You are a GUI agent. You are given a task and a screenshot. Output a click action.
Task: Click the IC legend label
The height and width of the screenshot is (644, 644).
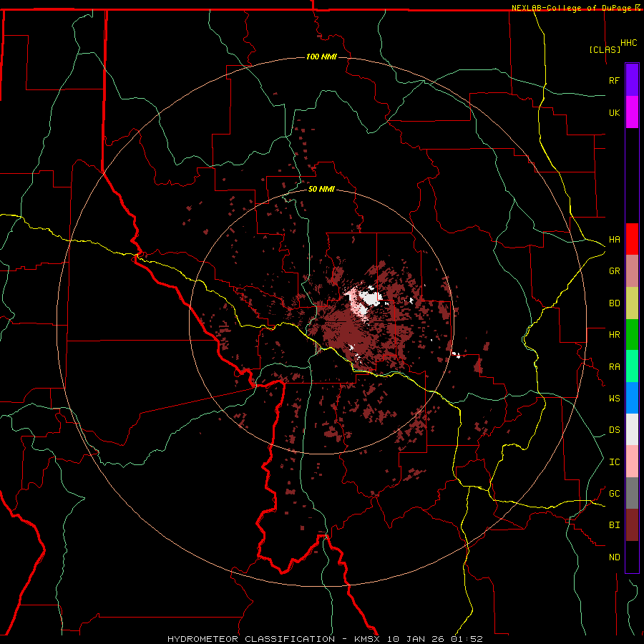[614, 462]
